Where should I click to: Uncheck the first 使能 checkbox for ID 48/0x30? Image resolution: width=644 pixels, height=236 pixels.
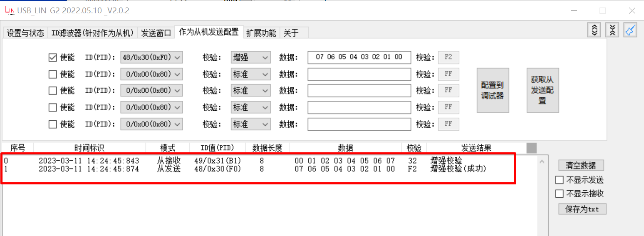click(x=52, y=57)
